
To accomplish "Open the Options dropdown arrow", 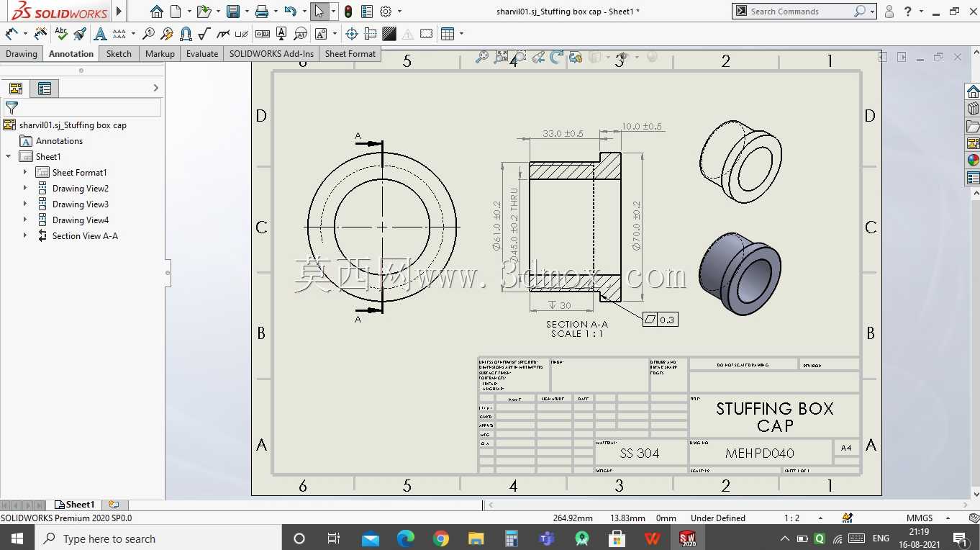I will point(399,12).
